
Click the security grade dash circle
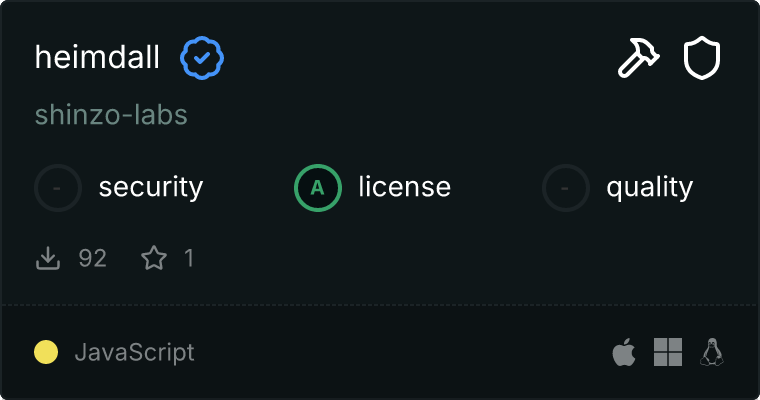coord(58,187)
